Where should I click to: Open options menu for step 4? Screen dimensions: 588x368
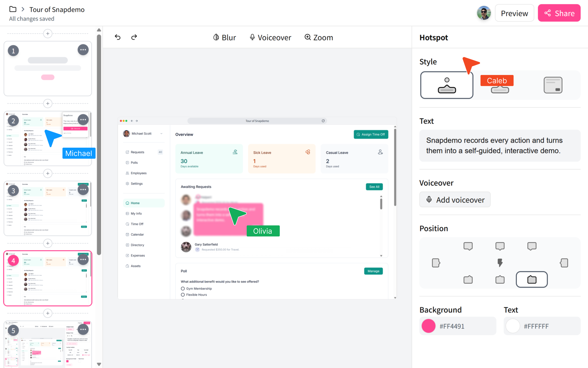83,259
